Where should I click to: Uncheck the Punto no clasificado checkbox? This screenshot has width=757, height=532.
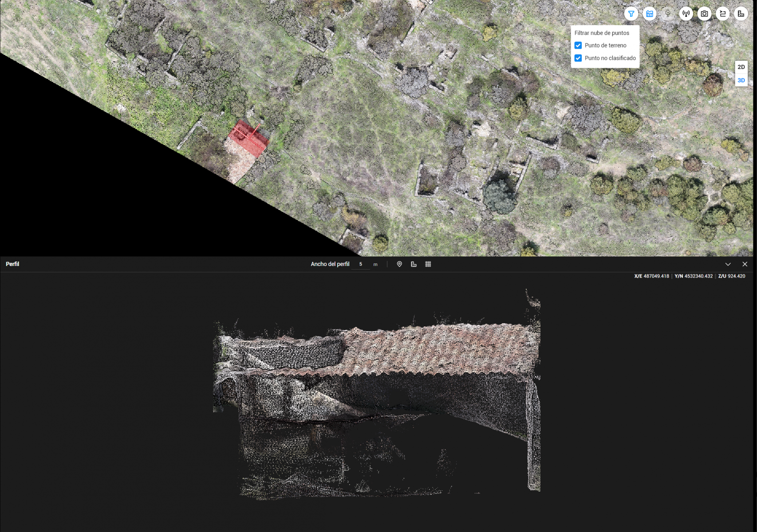coord(578,58)
